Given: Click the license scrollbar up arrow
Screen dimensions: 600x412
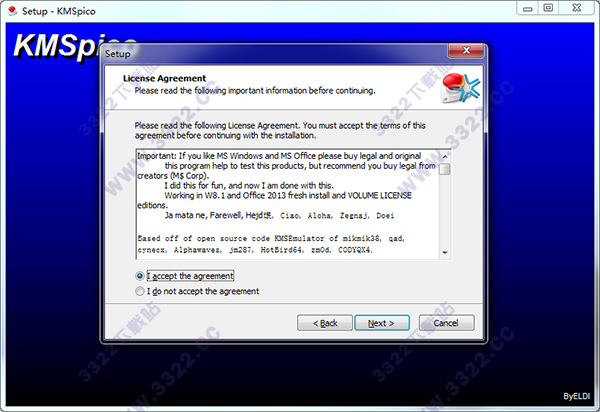Looking at the screenshot, I should pos(445,156).
